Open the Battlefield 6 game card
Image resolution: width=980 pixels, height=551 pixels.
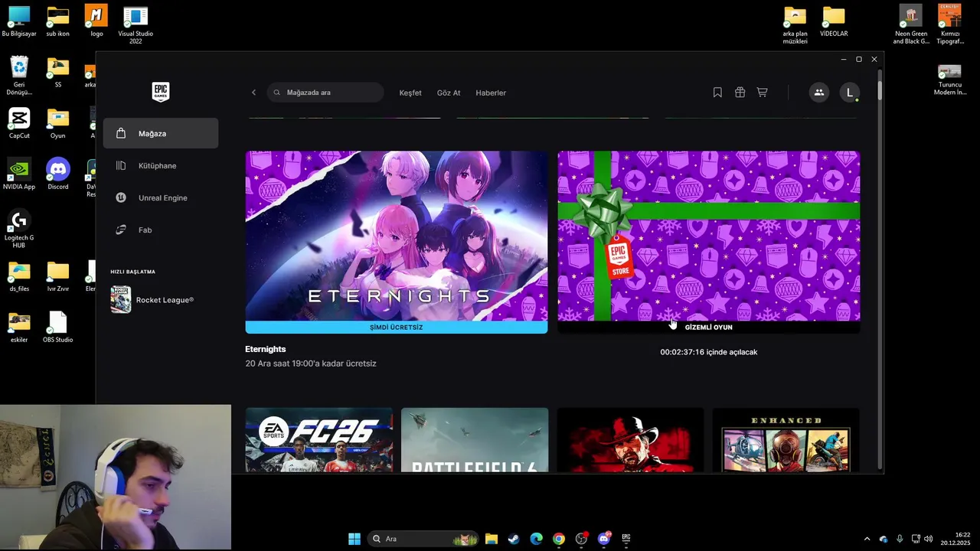(475, 440)
